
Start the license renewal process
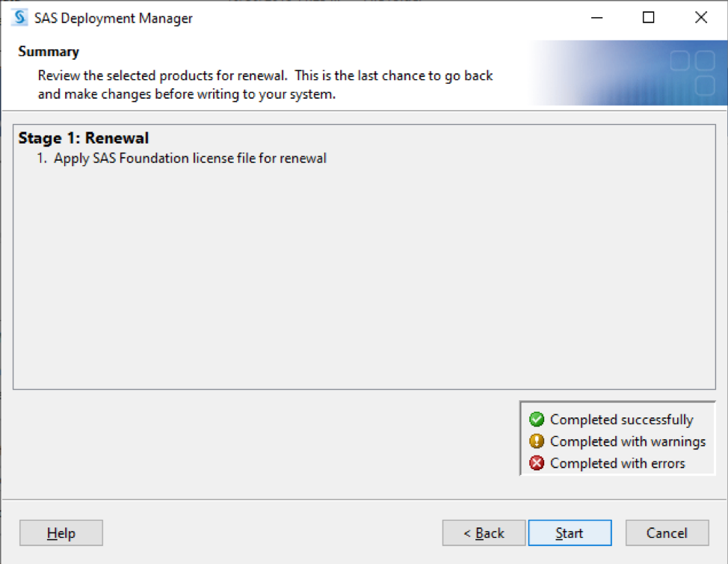570,533
